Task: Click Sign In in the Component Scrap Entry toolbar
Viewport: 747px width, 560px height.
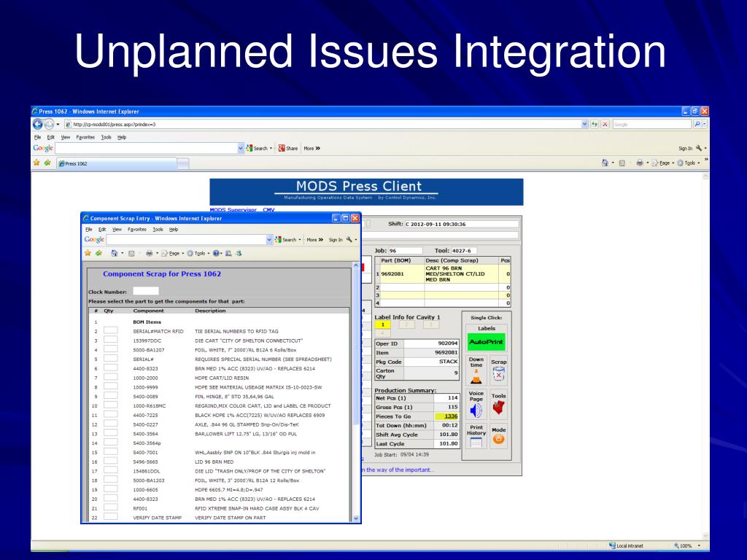Action: 336,239
